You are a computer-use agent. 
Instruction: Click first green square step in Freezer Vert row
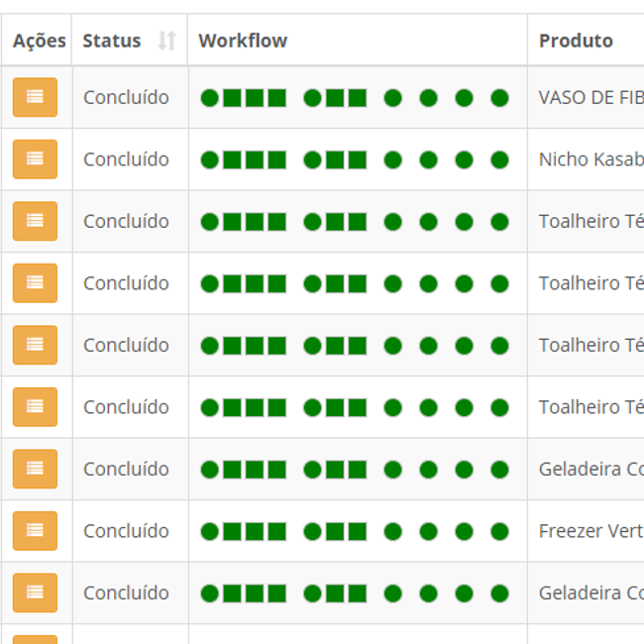click(233, 531)
